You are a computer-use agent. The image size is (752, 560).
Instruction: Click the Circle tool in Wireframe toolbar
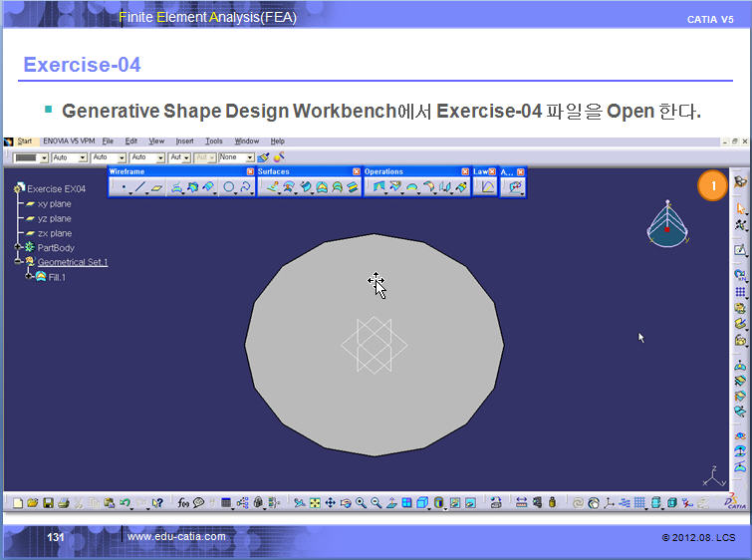pos(228,187)
